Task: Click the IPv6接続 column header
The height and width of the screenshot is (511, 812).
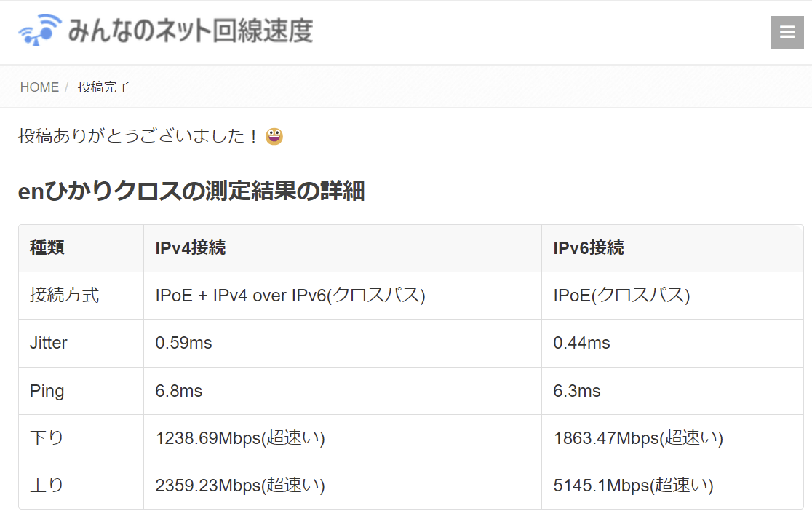Action: (x=588, y=248)
